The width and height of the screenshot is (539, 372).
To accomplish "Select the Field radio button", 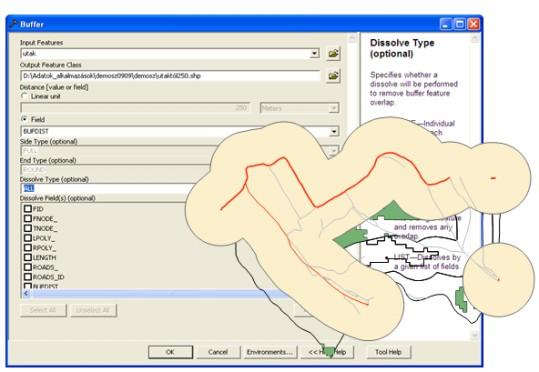I will pyautogui.click(x=24, y=119).
